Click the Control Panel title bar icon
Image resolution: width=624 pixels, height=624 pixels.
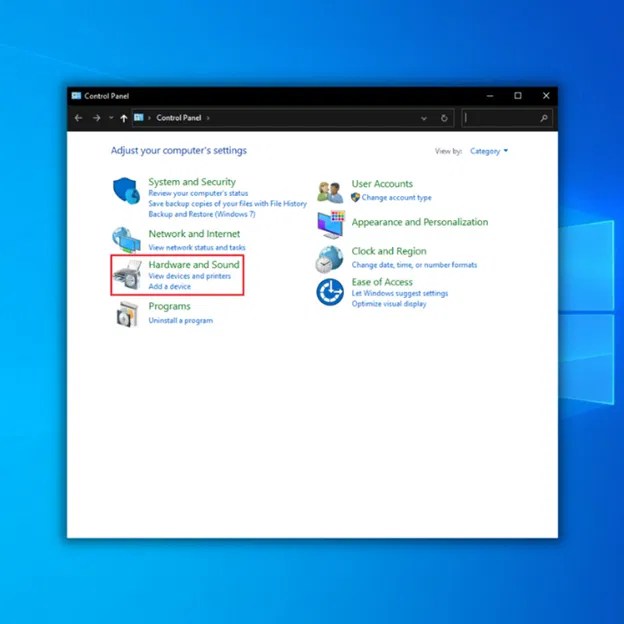(76, 96)
